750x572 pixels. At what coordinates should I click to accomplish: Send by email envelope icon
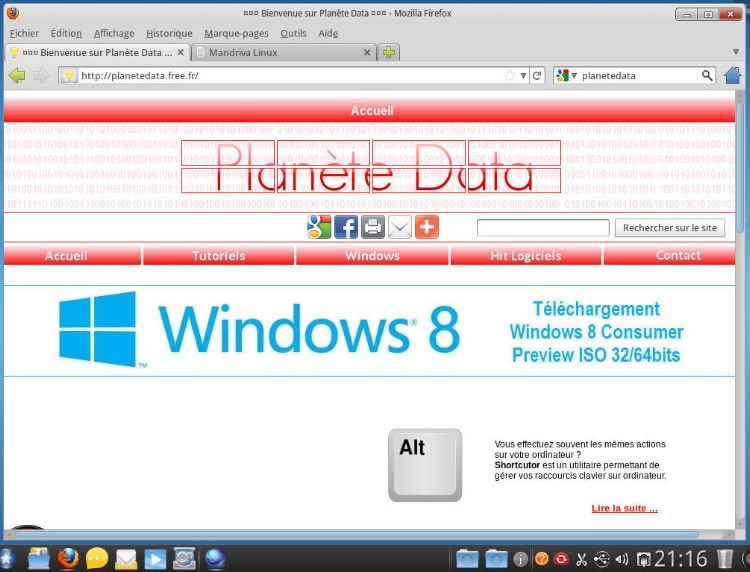point(400,227)
